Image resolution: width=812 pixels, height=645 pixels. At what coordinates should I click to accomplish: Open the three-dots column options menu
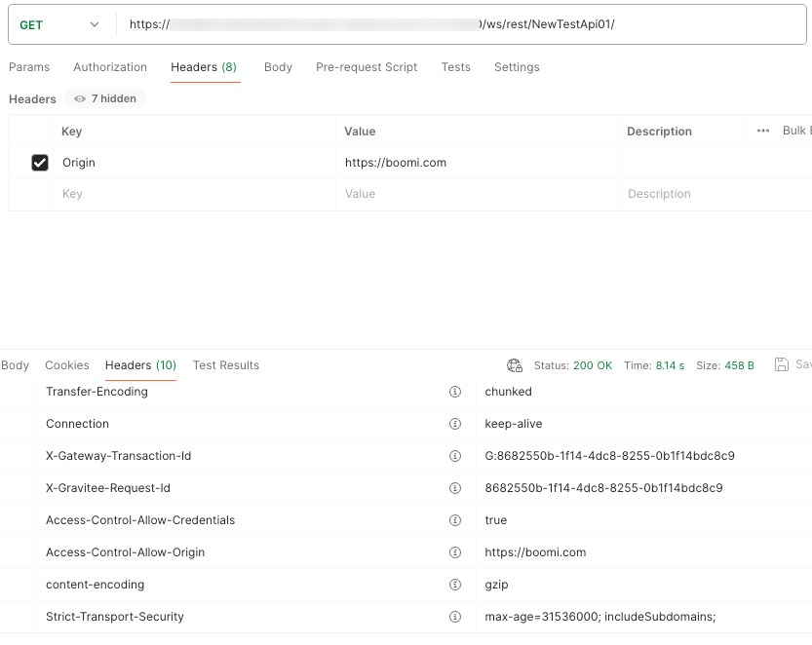(x=763, y=131)
